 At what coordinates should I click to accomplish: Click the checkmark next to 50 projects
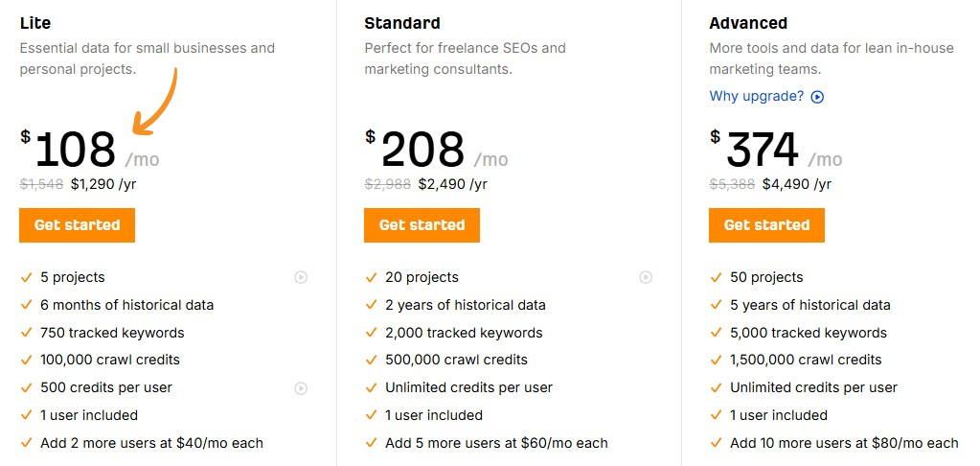pyautogui.click(x=716, y=278)
